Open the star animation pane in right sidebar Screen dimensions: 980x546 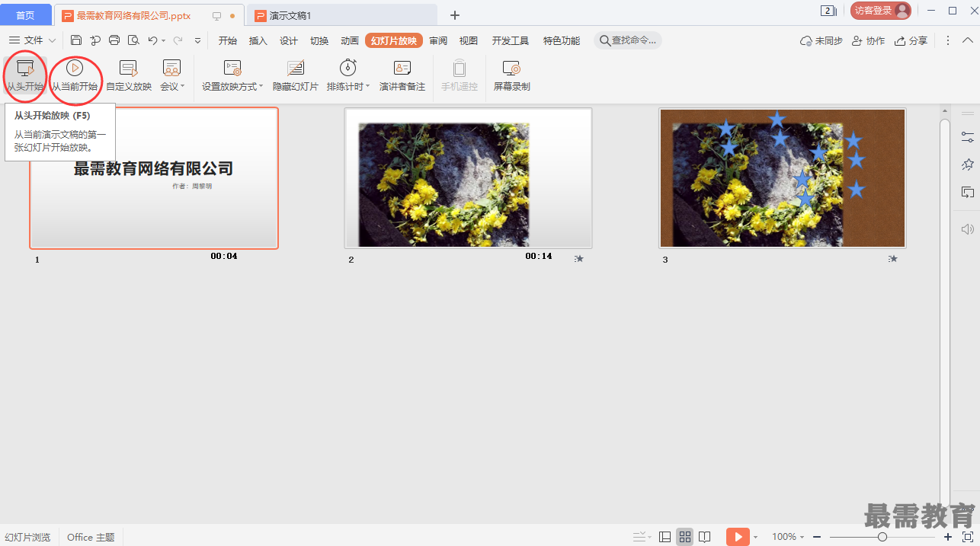pyautogui.click(x=967, y=164)
